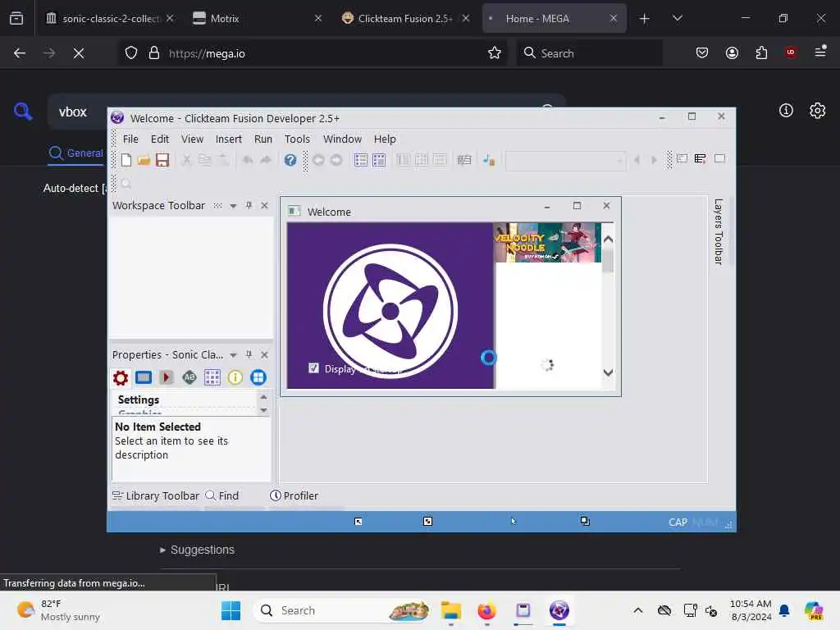Viewport: 840px width, 630px height.
Task: Select the blue Windows platform properties icon
Action: pos(258,377)
